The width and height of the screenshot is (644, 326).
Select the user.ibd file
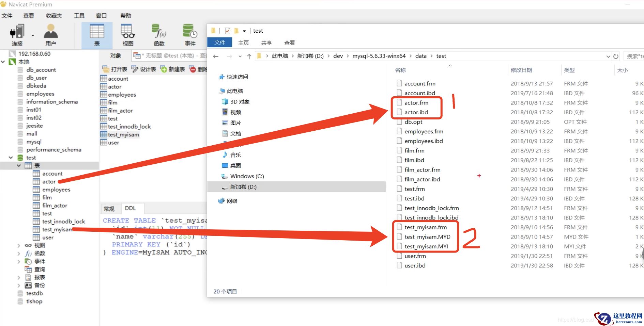point(411,265)
